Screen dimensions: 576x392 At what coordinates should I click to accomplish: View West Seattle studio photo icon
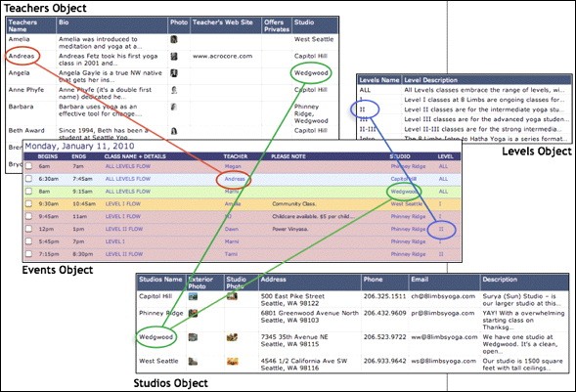tap(232, 361)
